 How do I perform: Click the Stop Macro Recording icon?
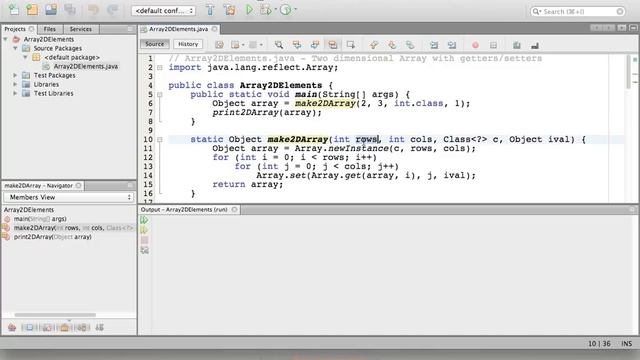tap(493, 45)
